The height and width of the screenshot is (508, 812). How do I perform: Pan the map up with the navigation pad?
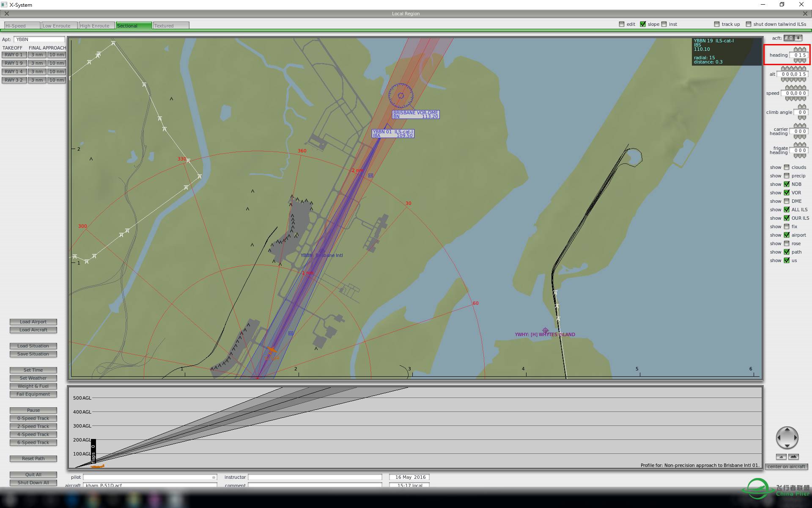click(787, 430)
